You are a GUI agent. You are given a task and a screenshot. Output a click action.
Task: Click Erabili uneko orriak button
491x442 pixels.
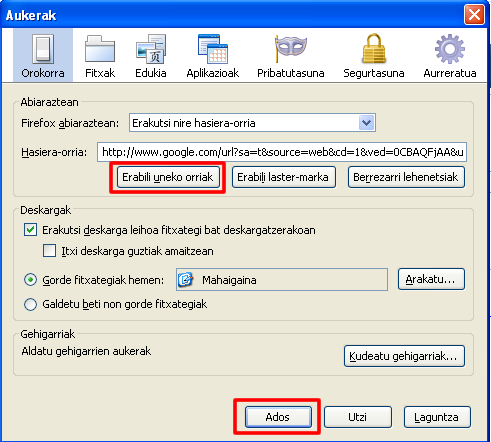(x=168, y=177)
